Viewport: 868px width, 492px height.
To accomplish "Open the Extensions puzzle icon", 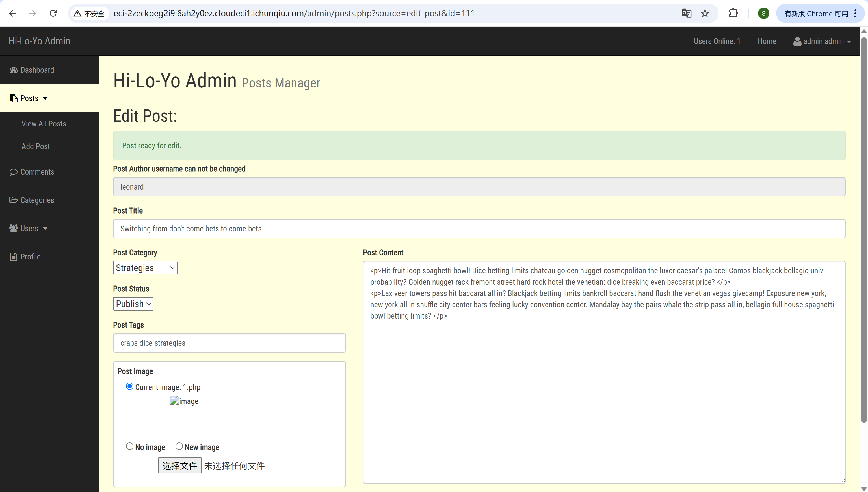I will tap(733, 14).
